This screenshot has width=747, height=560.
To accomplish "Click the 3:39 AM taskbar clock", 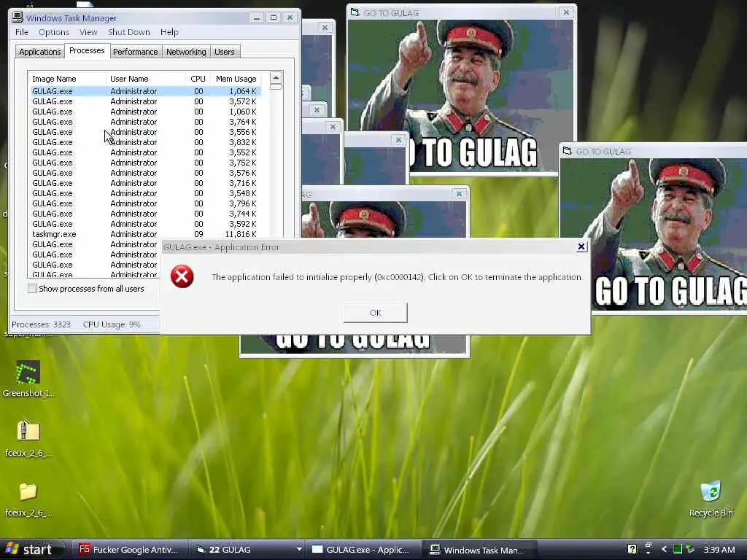I will (x=719, y=550).
